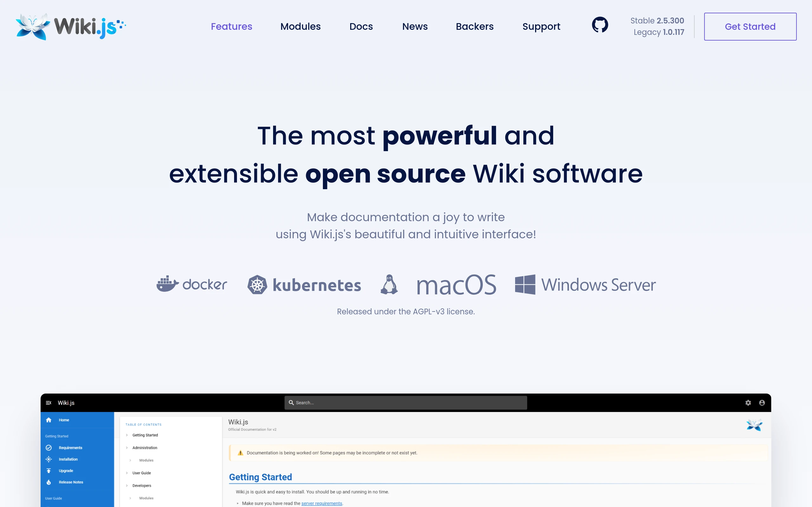
Task: Expand the Getting Started table of contents entry
Action: click(x=127, y=435)
